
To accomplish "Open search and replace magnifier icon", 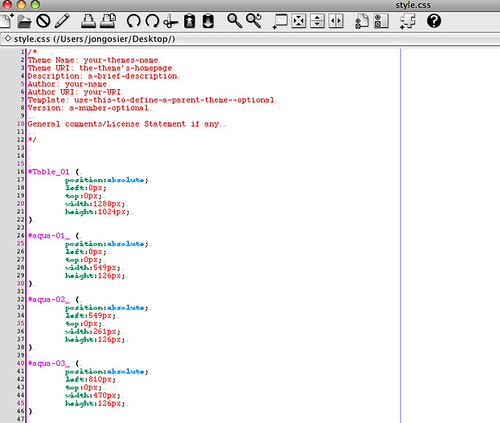I will (x=254, y=21).
